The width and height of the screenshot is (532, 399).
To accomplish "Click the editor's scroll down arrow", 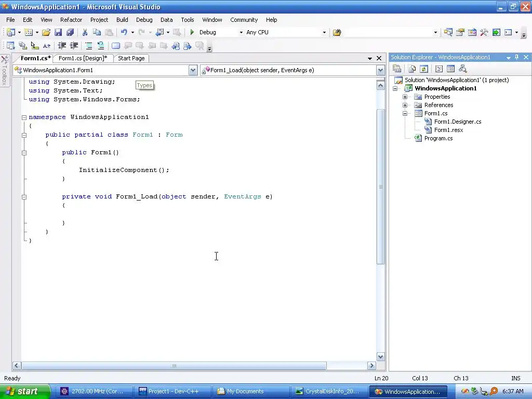I will 381,356.
